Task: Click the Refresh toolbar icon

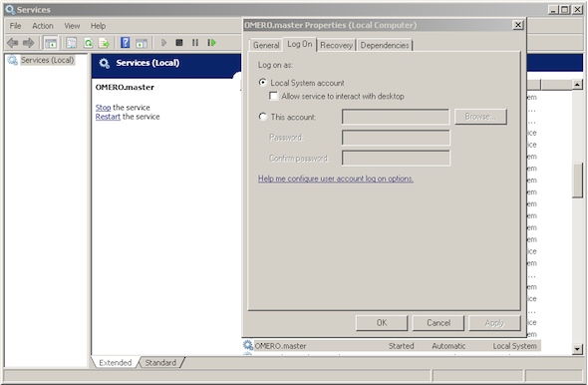Action: (x=88, y=43)
